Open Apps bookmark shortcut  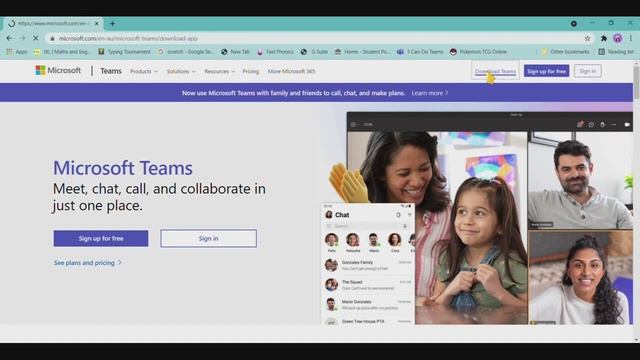[17, 52]
